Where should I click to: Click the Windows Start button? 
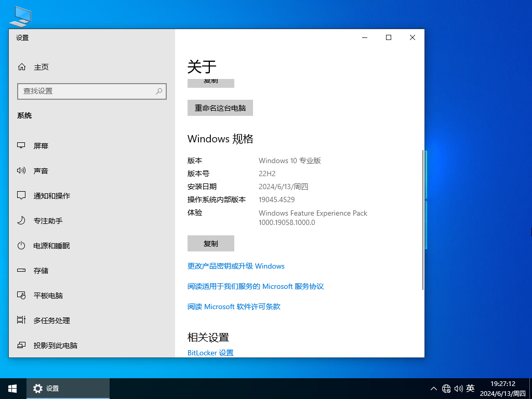12,389
